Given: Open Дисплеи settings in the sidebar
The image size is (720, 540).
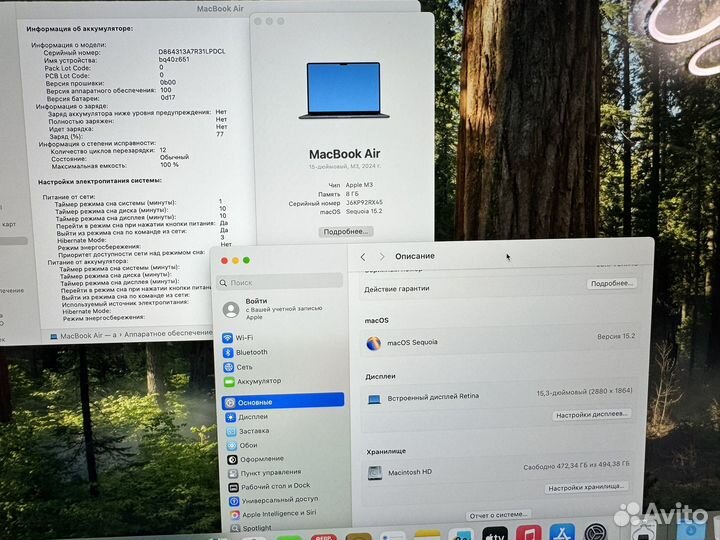Looking at the screenshot, I should 247,417.
